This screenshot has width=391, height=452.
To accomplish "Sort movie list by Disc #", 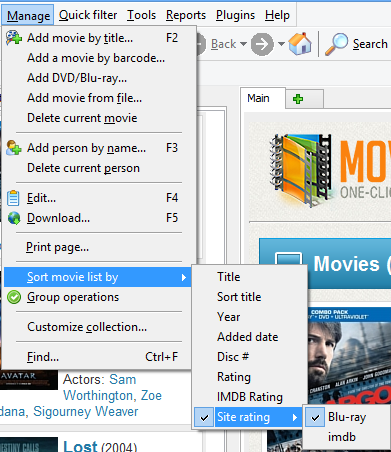I will [250, 357].
